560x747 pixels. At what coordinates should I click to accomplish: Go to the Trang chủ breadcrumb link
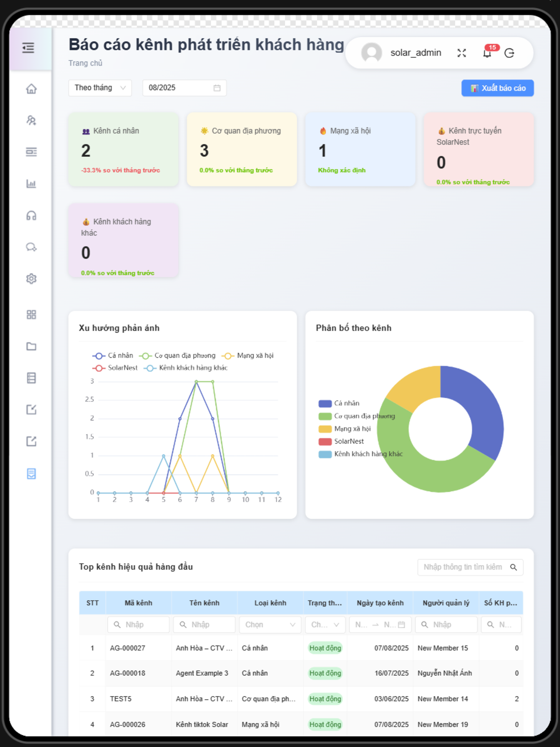[x=85, y=63]
